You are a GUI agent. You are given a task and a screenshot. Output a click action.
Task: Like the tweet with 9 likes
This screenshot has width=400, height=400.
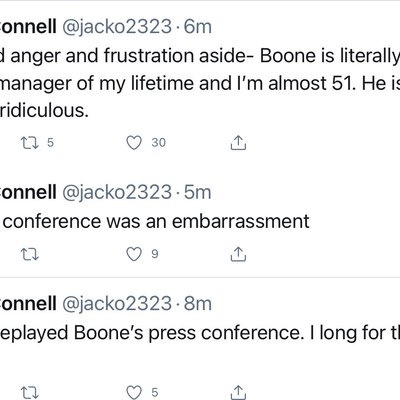pos(134,254)
